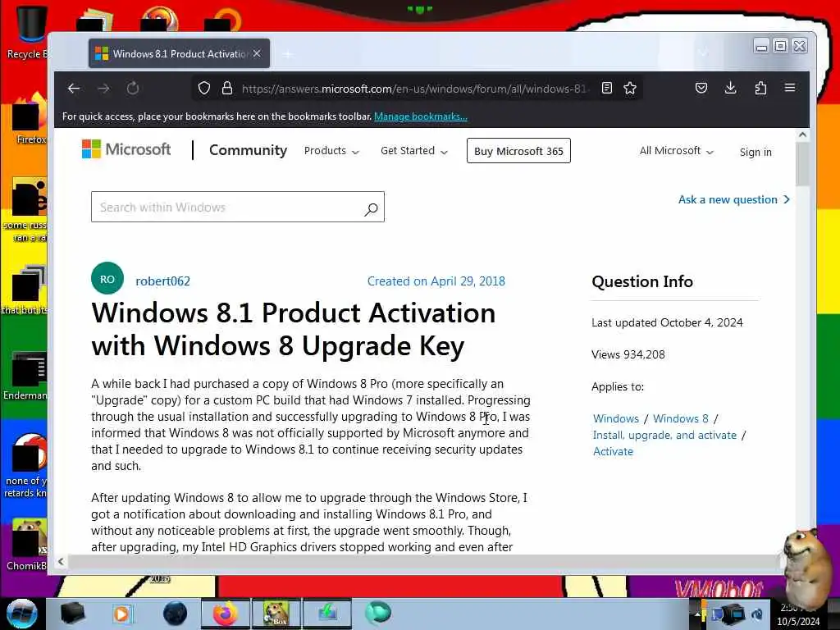Screen dimensions: 840x630
Task: Open a new tab with the plus button
Action: 288,54
